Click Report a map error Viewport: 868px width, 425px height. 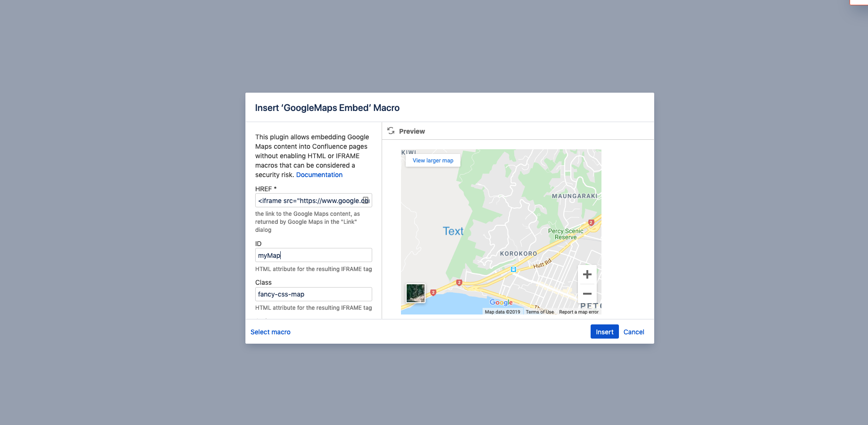click(579, 312)
